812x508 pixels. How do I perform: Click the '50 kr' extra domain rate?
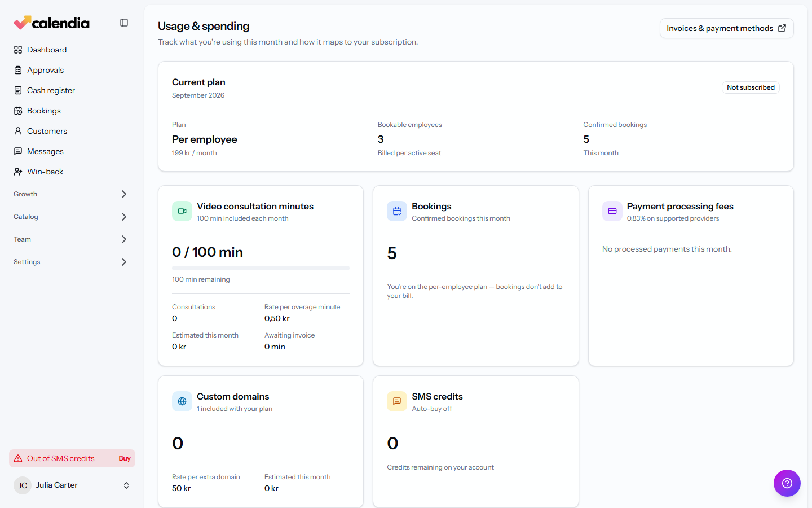(181, 488)
